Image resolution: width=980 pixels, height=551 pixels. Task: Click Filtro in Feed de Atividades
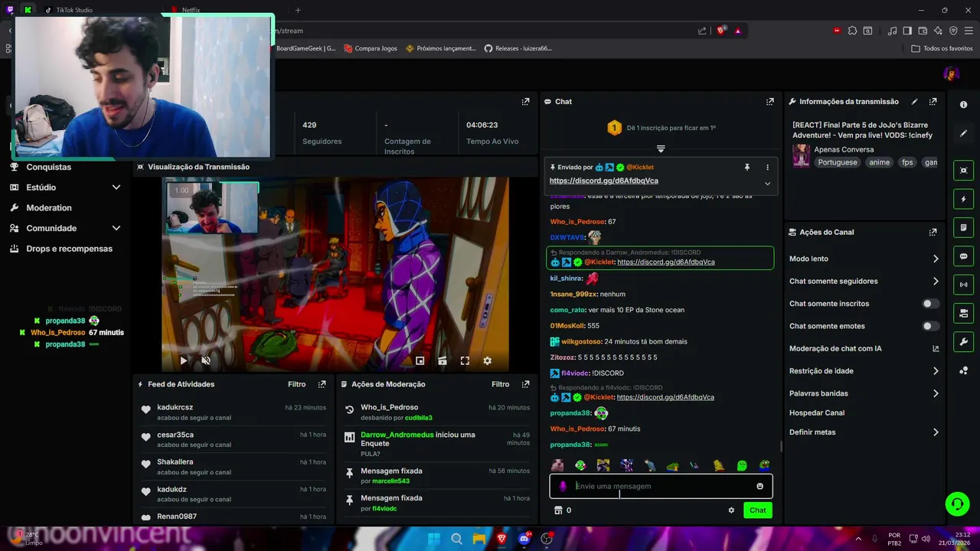(296, 384)
